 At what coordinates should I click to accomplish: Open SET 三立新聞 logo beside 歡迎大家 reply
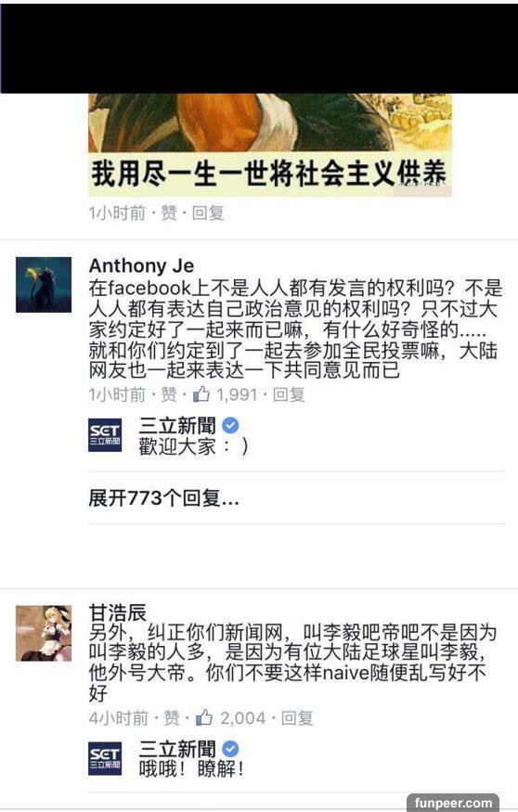pos(105,435)
